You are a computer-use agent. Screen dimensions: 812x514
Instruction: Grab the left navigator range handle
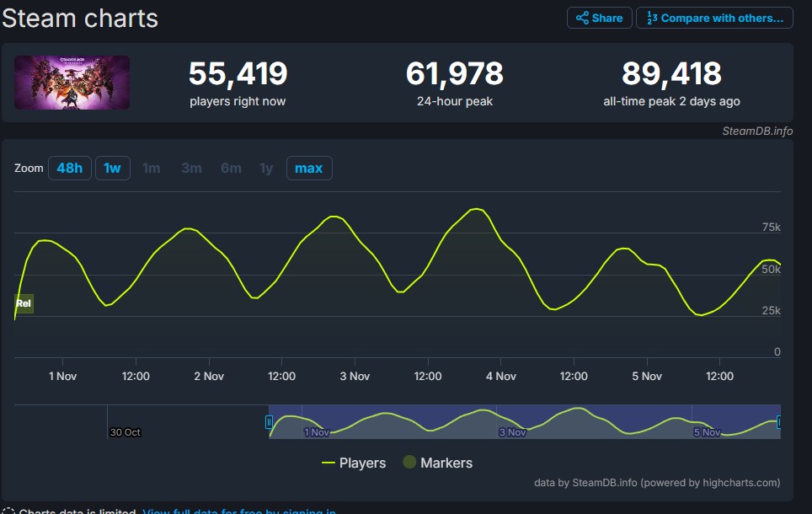[x=269, y=422]
